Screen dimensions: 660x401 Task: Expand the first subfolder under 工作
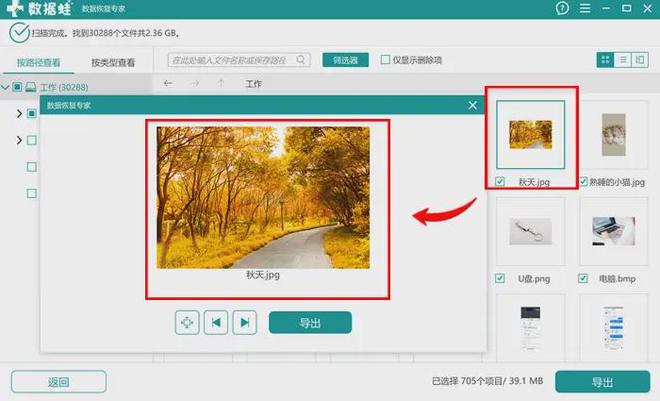(19, 113)
